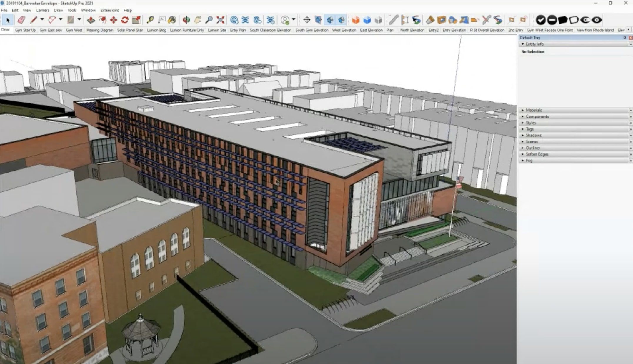Pick the Eraser tool
The width and height of the screenshot is (633, 364).
click(x=21, y=20)
